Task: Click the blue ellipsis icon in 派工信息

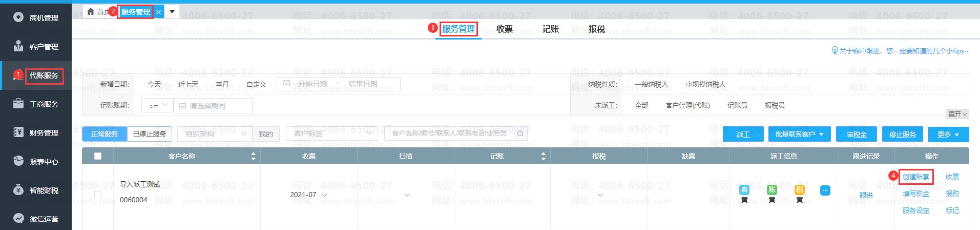Action: point(825,190)
